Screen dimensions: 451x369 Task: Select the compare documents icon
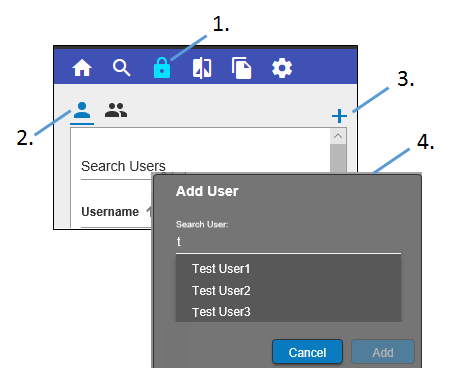pos(202,68)
